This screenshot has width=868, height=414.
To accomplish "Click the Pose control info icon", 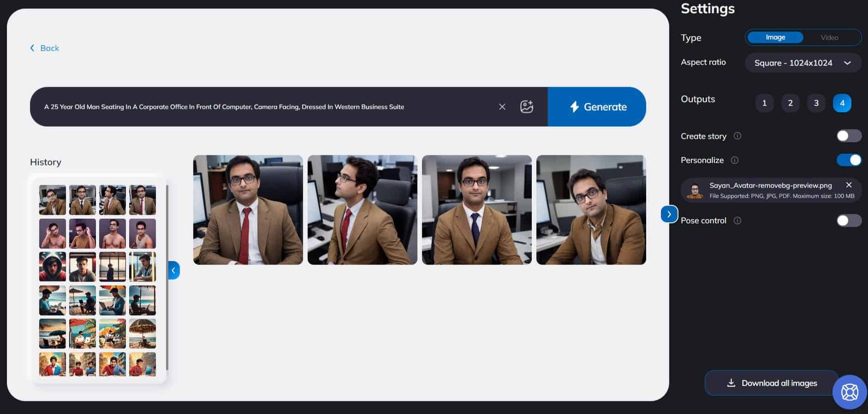I will click(x=737, y=221).
